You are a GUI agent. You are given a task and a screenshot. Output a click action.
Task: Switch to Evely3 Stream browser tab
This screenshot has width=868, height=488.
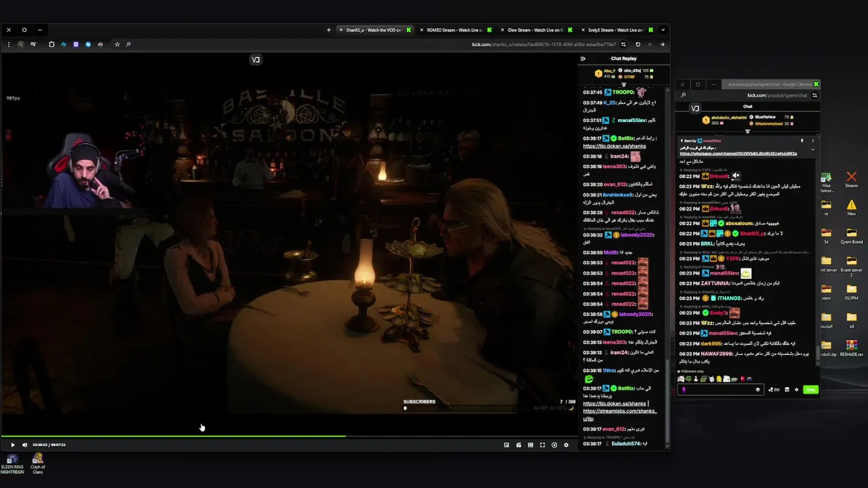(616, 30)
